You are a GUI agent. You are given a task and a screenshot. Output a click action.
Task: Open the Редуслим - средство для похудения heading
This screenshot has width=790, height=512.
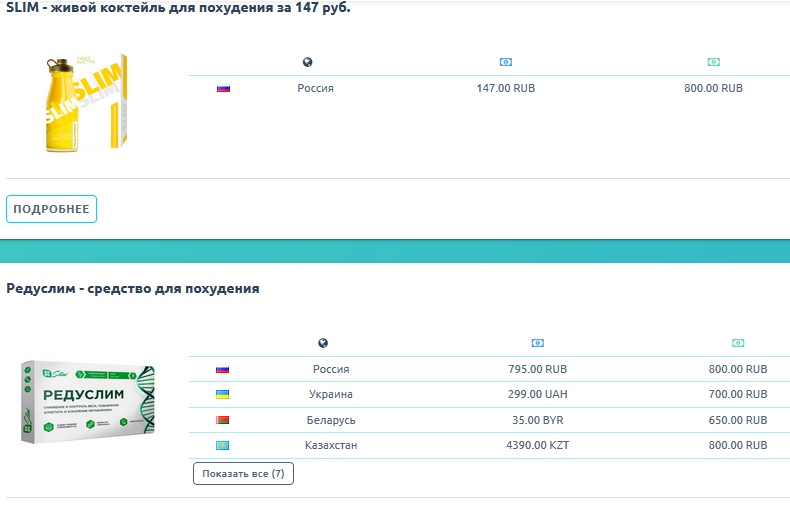click(133, 289)
